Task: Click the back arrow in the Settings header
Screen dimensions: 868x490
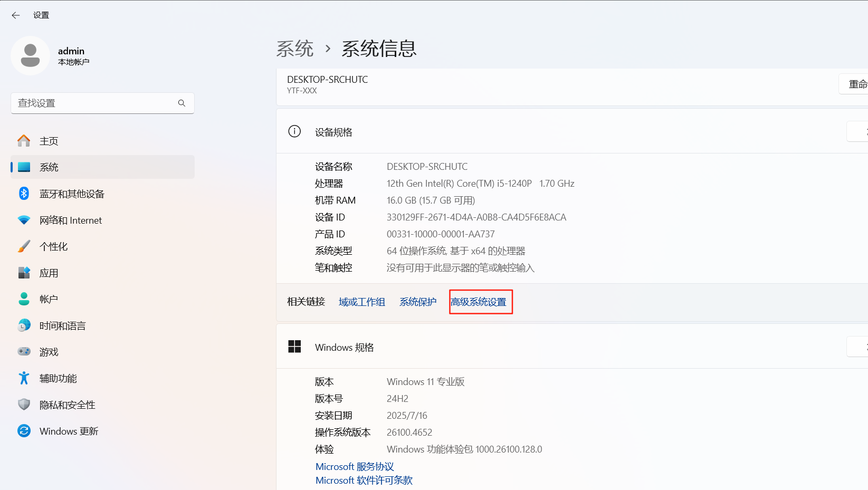Action: pos(16,15)
